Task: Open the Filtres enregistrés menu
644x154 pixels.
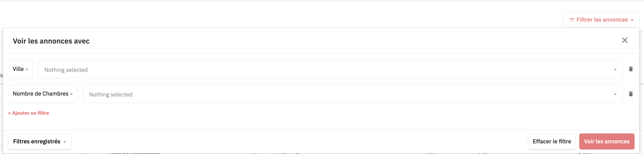Action: pyautogui.click(x=40, y=142)
